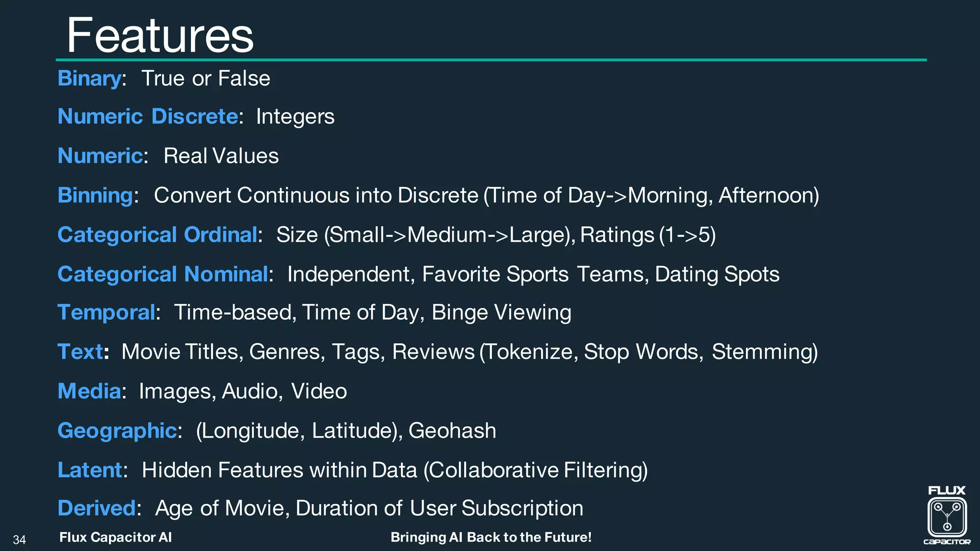Click the Collaborative Filtering text
Viewport: 980px width, 551px height.
pyautogui.click(x=536, y=470)
